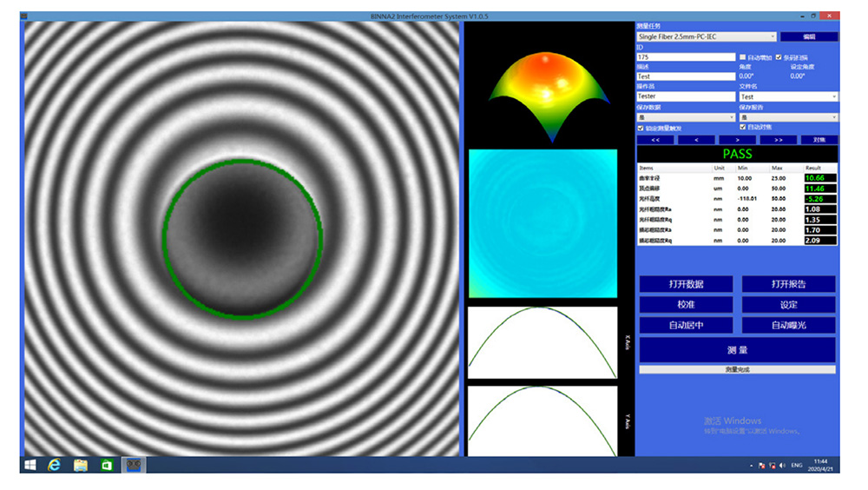Uncheck the 条码扫描 checkbox
Image resolution: width=868 pixels, height=490 pixels.
[778, 57]
